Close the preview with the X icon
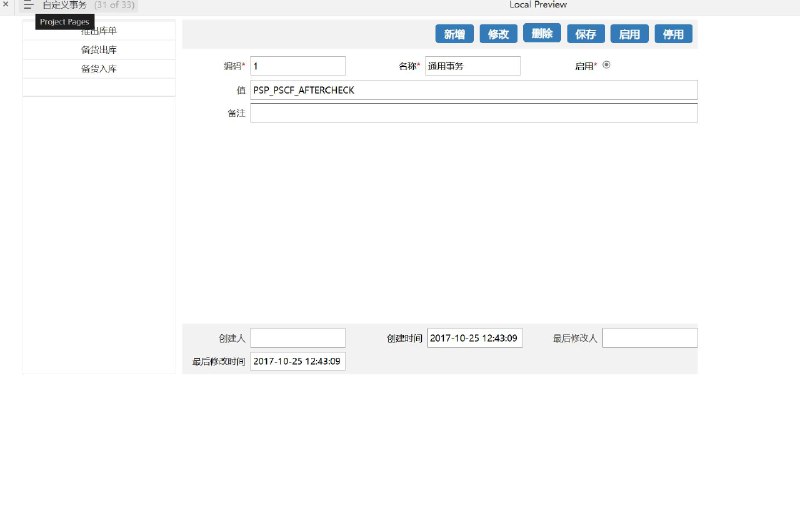The width and height of the screenshot is (800, 526). pyautogui.click(x=6, y=4)
